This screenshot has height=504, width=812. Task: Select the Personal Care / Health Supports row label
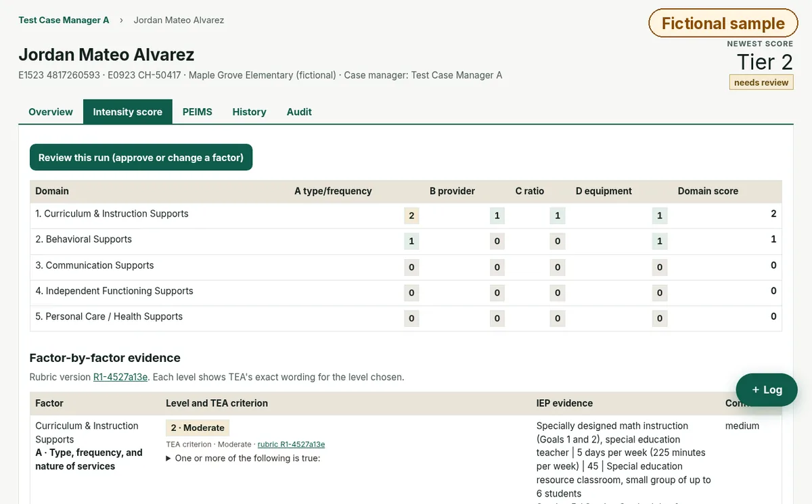click(109, 317)
